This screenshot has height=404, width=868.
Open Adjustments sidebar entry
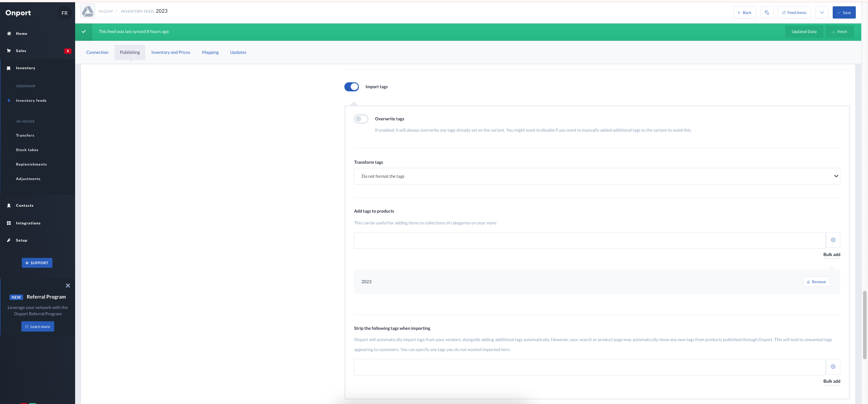coord(28,179)
